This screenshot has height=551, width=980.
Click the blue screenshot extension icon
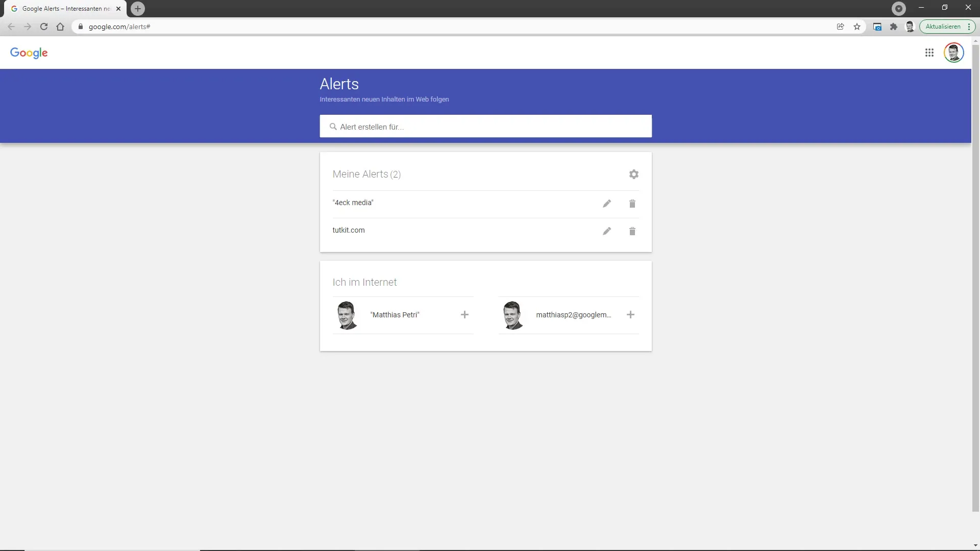pos(877,27)
